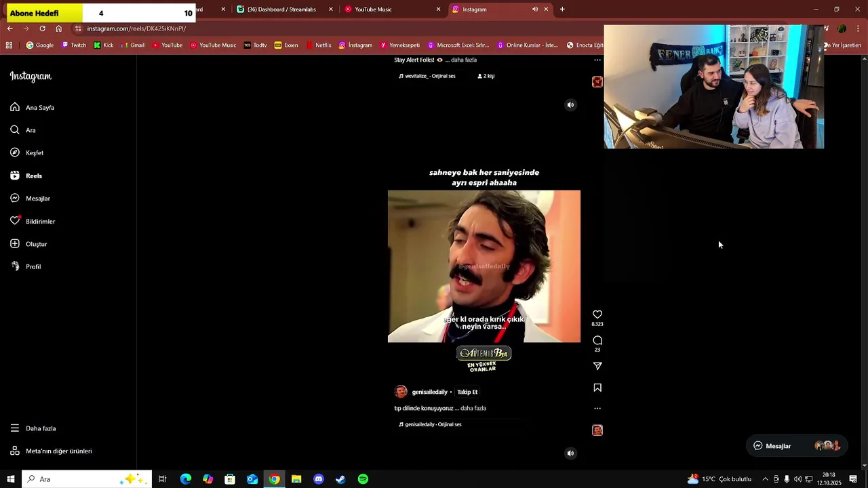868x488 pixels.
Task: Expand 'Stay Alert Folks!' caption with daha fazla
Action: point(464,60)
